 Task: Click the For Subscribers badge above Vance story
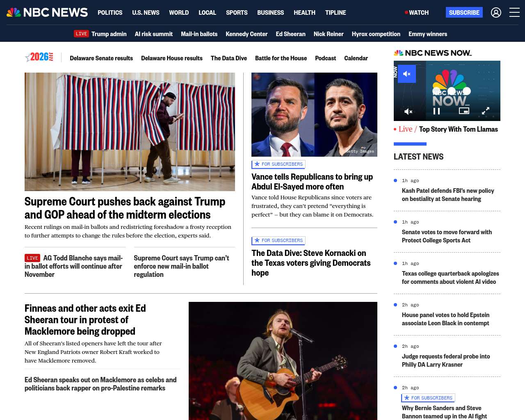tap(278, 164)
